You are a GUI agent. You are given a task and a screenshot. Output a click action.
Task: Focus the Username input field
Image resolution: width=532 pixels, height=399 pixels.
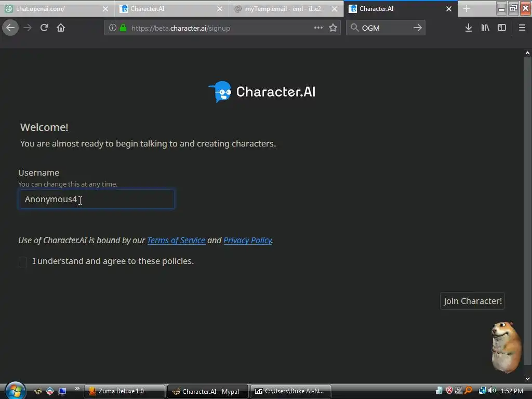97,199
